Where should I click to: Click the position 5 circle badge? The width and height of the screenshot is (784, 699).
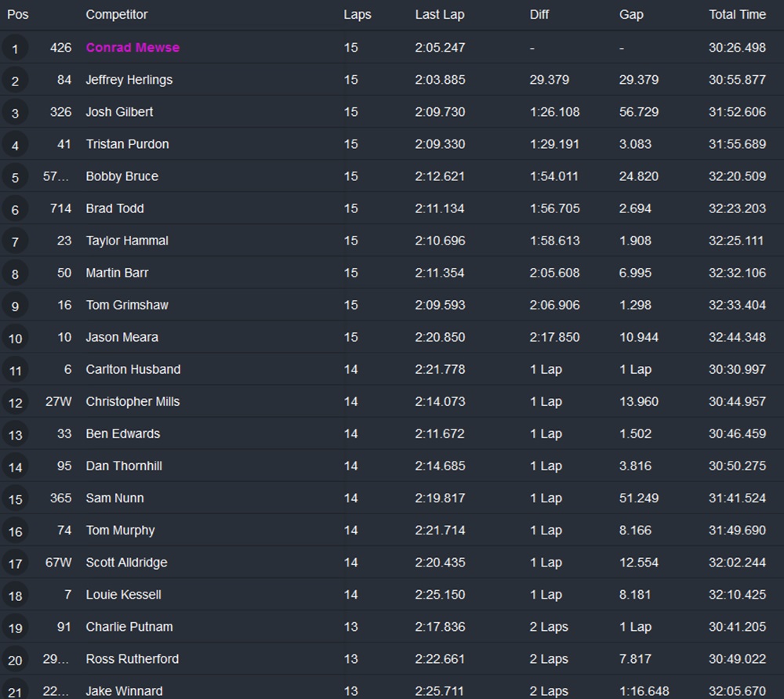tap(15, 177)
